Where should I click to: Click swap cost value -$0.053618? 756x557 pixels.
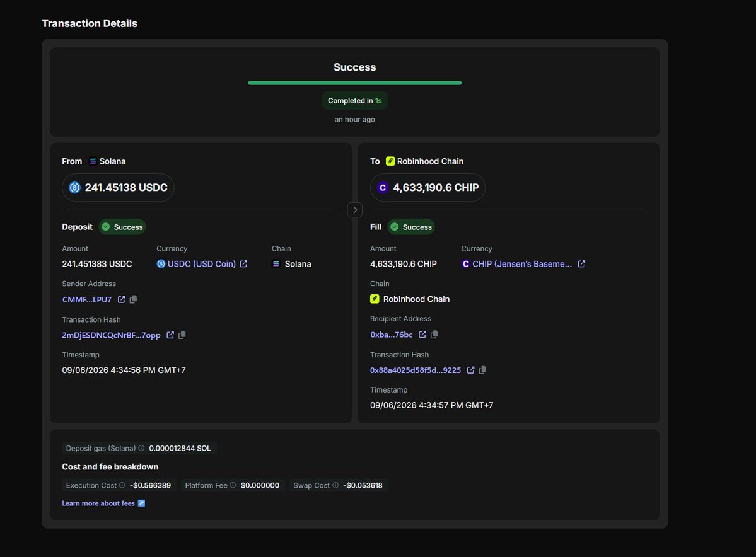point(363,485)
